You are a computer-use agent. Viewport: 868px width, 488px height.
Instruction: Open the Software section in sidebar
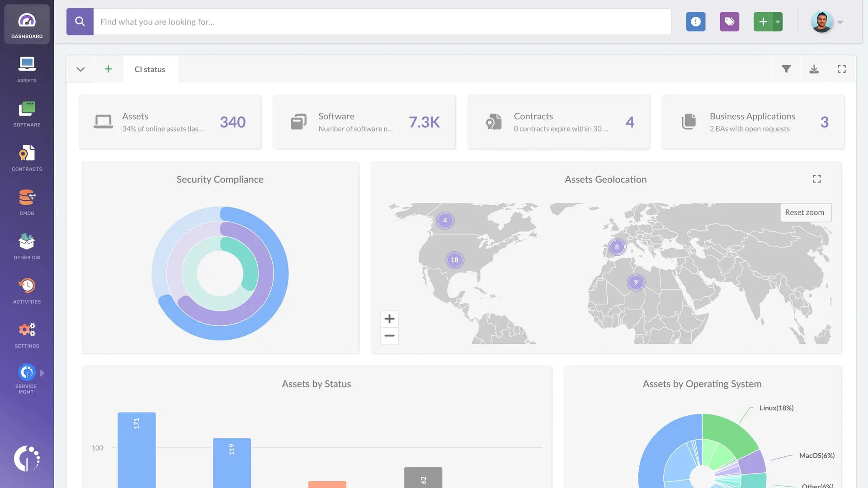click(27, 113)
